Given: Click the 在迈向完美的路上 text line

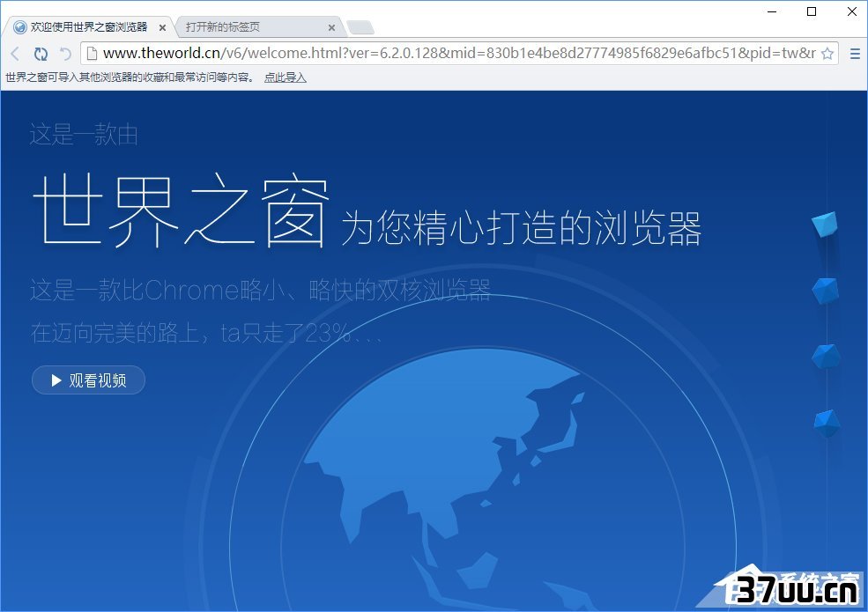Looking at the screenshot, I should [206, 333].
